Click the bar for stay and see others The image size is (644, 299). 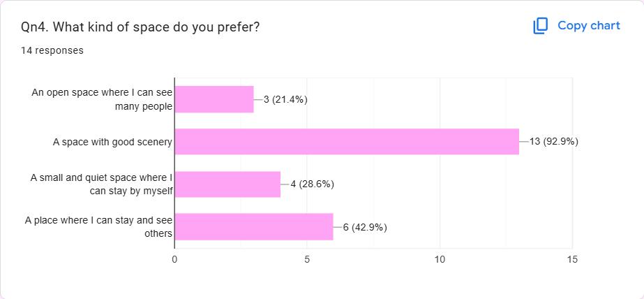click(x=254, y=226)
